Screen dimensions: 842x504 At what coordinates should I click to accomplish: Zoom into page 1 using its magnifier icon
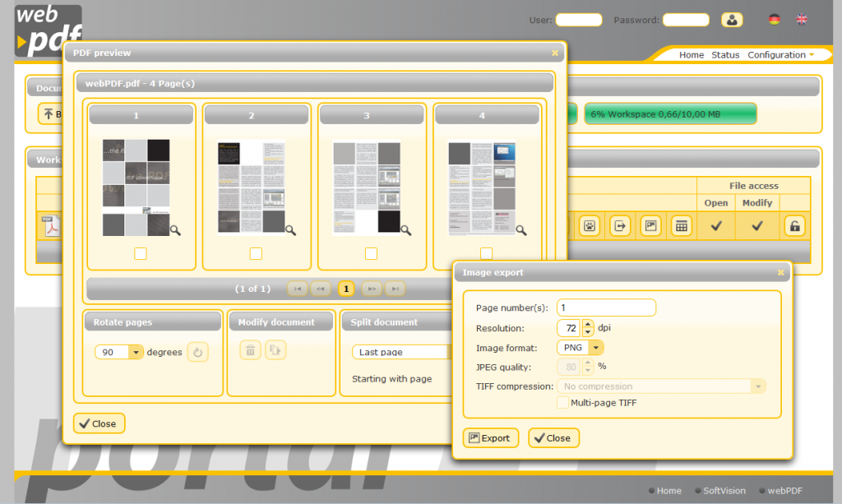pos(173,231)
